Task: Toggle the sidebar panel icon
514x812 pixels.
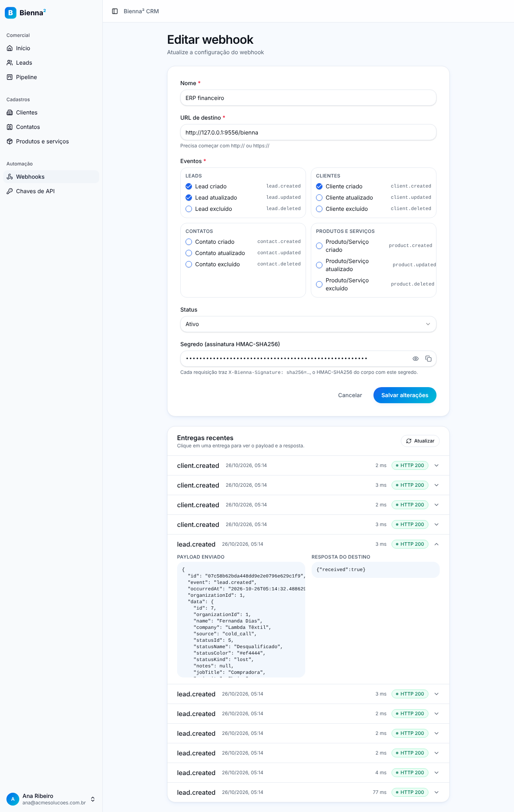Action: [x=115, y=11]
